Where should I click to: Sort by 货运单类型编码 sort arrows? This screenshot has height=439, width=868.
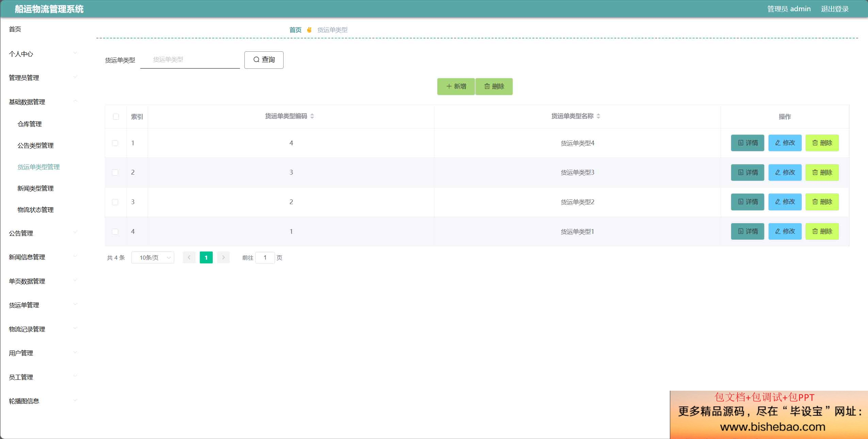pyautogui.click(x=312, y=116)
